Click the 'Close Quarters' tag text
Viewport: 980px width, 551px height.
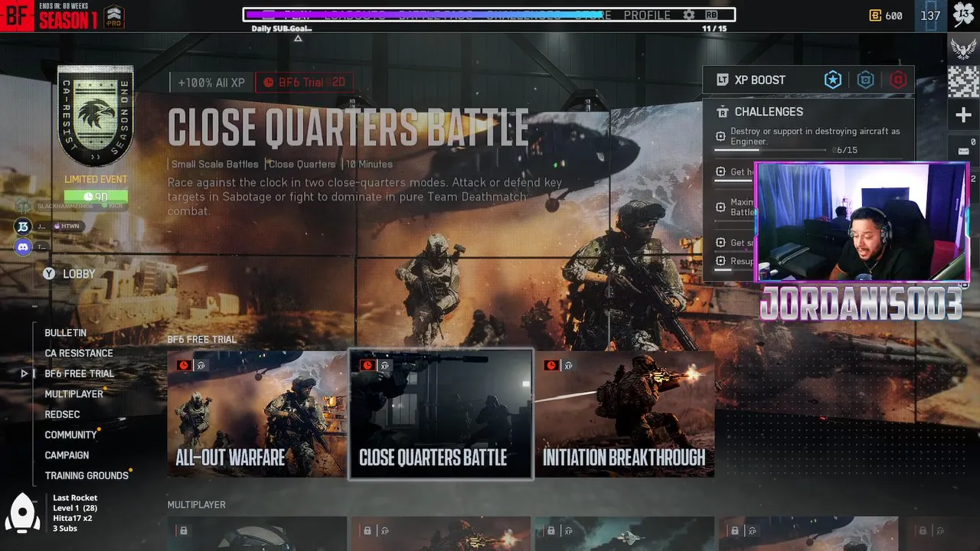pos(302,164)
